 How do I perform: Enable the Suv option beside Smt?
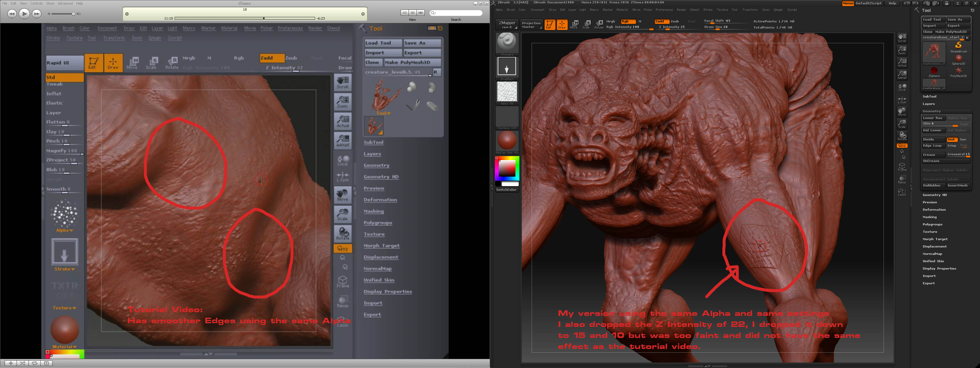coord(963,140)
